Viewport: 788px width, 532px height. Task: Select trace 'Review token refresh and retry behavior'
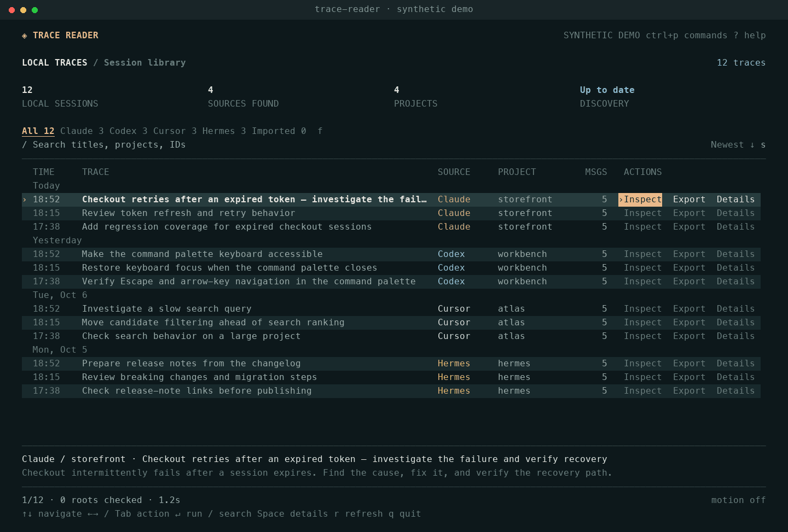click(391, 213)
